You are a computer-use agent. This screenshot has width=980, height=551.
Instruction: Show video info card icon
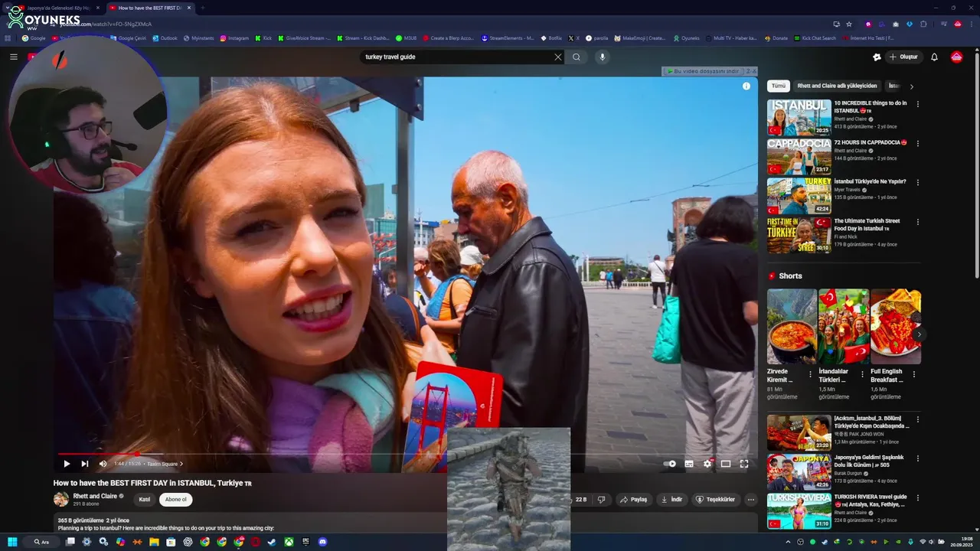pyautogui.click(x=746, y=86)
